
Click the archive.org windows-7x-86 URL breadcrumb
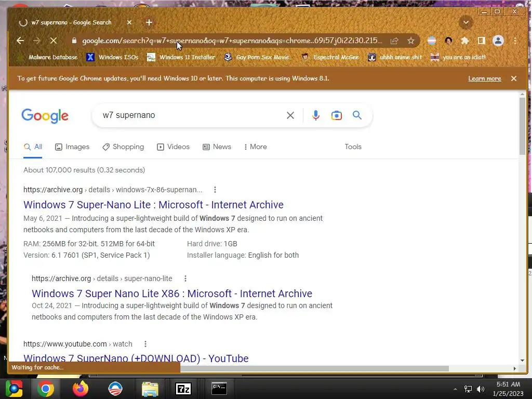click(x=113, y=190)
